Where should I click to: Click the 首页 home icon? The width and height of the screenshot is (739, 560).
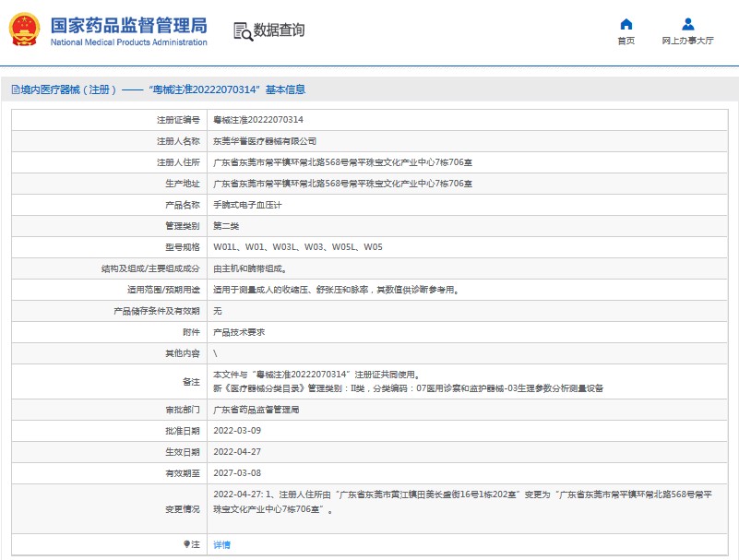626,24
